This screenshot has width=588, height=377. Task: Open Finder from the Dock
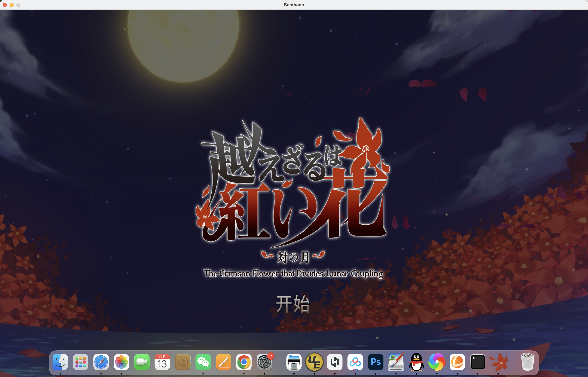click(x=60, y=362)
